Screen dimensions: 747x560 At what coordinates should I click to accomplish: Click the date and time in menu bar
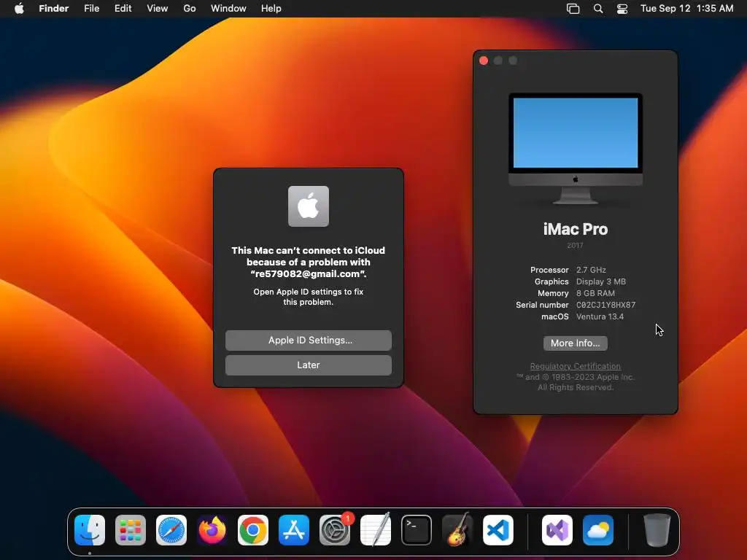(686, 9)
